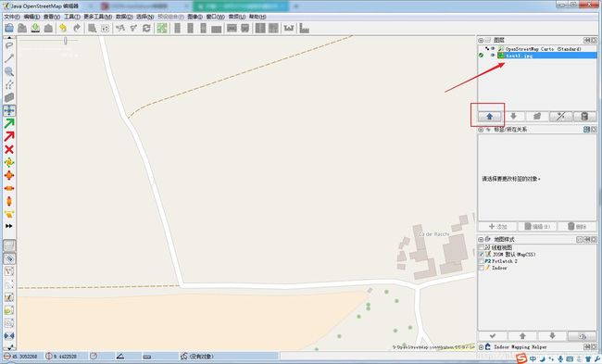The height and width of the screenshot is (364, 602).
Task: Move the selected layer down
Action: point(513,116)
